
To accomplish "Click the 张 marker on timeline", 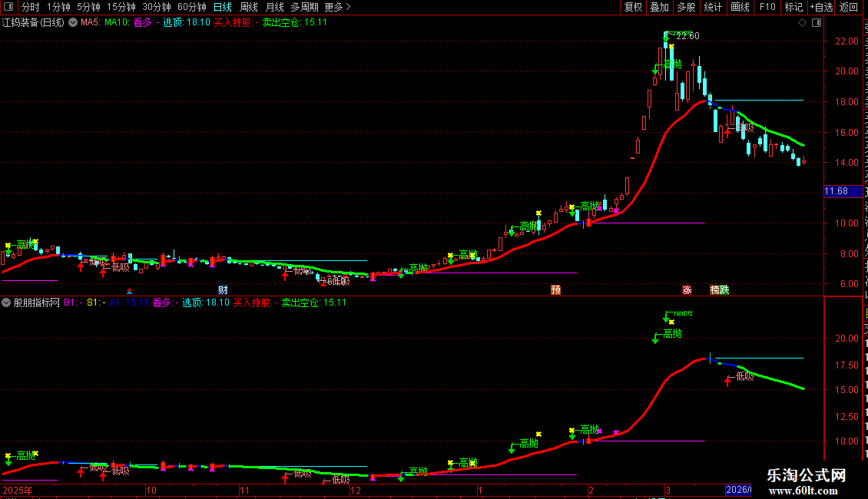I will pos(687,290).
